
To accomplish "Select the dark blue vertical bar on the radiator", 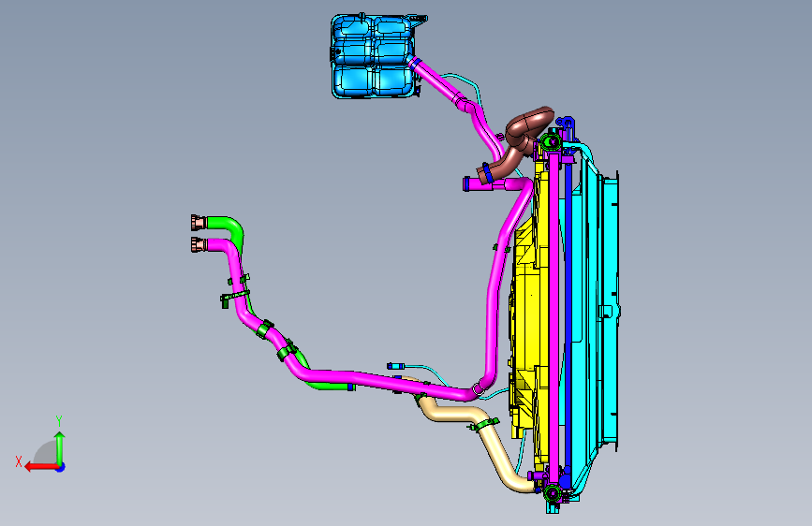I will (x=568, y=315).
